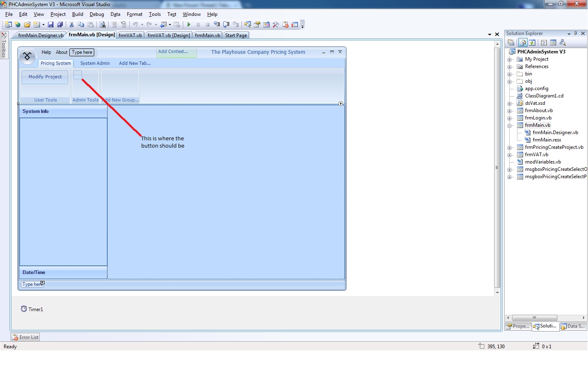Open the Error List panel tab
Viewport: 588px width, 367px height.
click(x=25, y=337)
